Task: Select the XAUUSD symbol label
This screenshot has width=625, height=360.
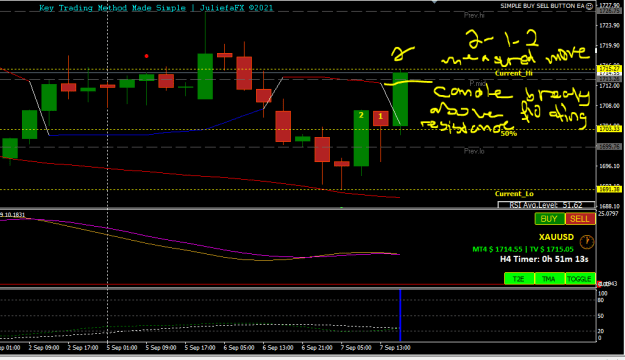Action: (556, 237)
